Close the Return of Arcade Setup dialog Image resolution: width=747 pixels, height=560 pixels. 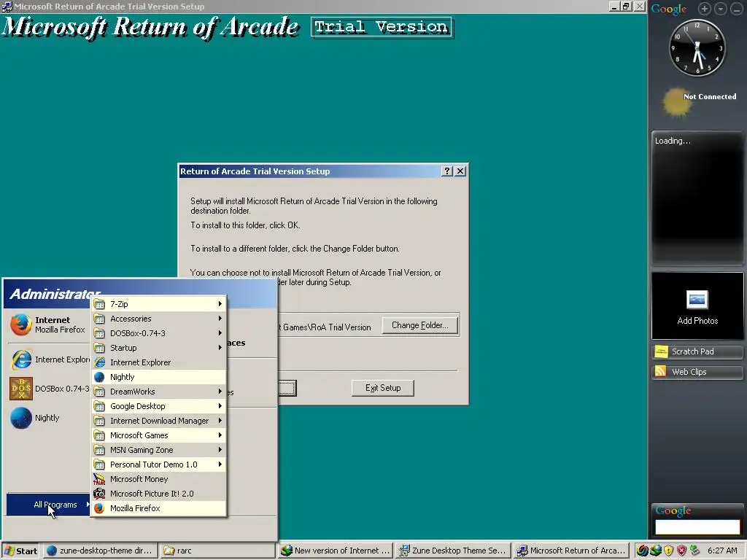pos(460,171)
